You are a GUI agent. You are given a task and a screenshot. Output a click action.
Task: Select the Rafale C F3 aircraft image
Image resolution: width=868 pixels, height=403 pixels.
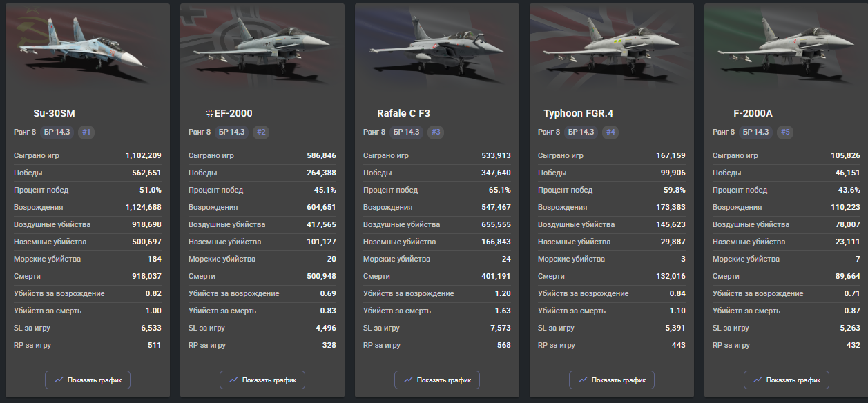(x=436, y=50)
